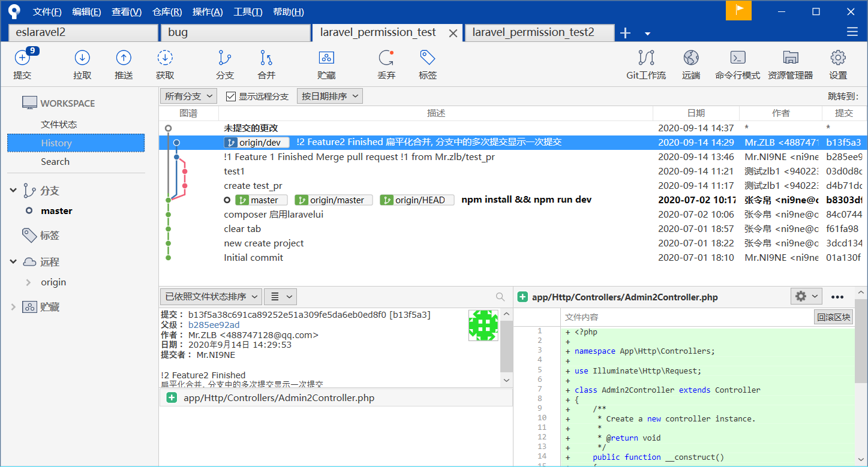This screenshot has height=467, width=868.
Task: Click the 拉取 (Pull) toolbar icon
Action: pos(82,58)
